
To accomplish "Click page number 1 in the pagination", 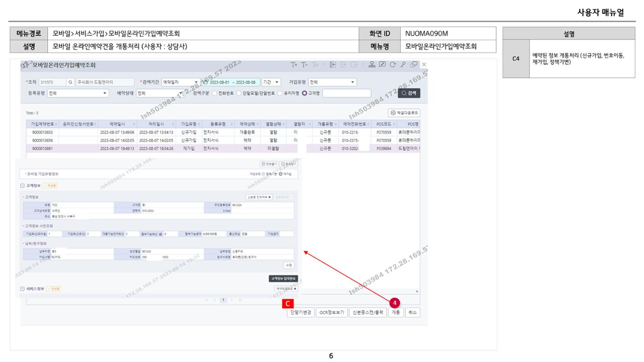I will click(x=223, y=300).
